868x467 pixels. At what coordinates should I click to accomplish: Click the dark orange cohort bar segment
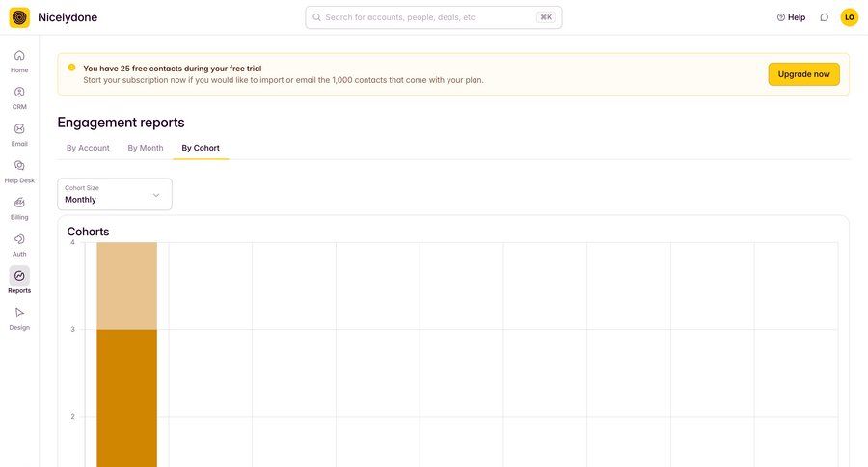coord(126,396)
